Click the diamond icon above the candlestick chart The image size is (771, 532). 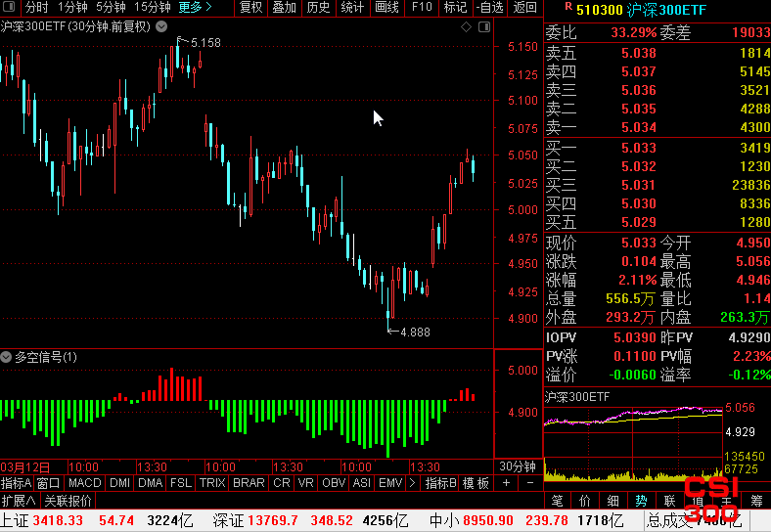coord(466,27)
